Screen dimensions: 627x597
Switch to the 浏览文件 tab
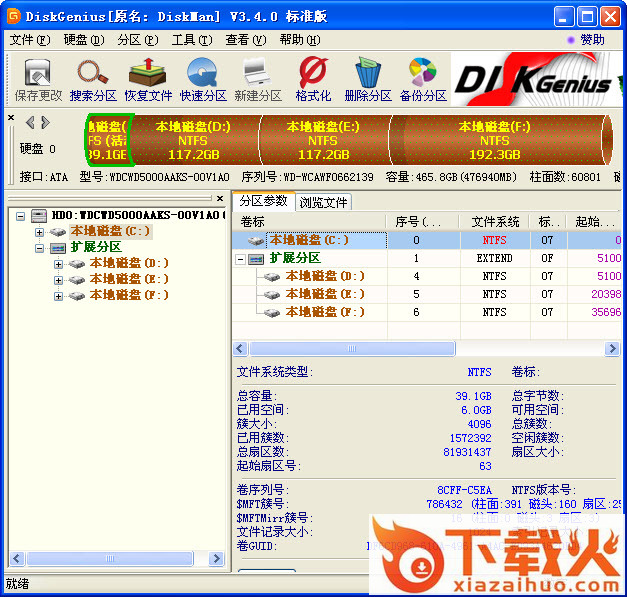tap(325, 202)
